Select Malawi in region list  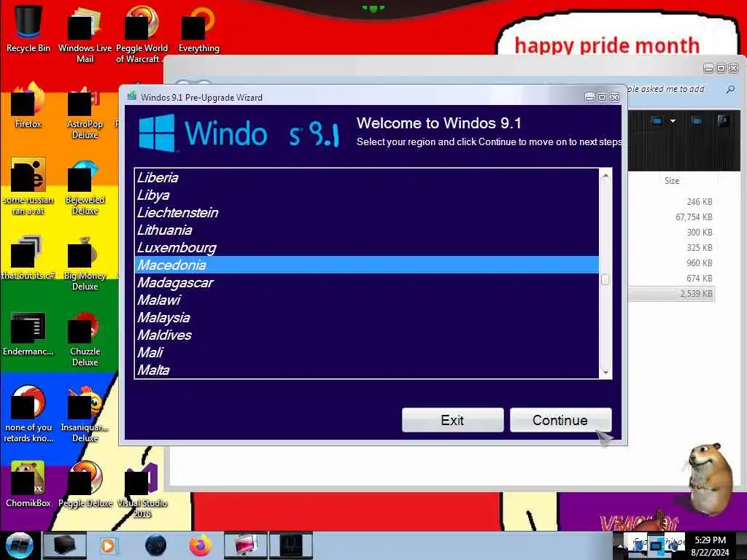tap(366, 300)
